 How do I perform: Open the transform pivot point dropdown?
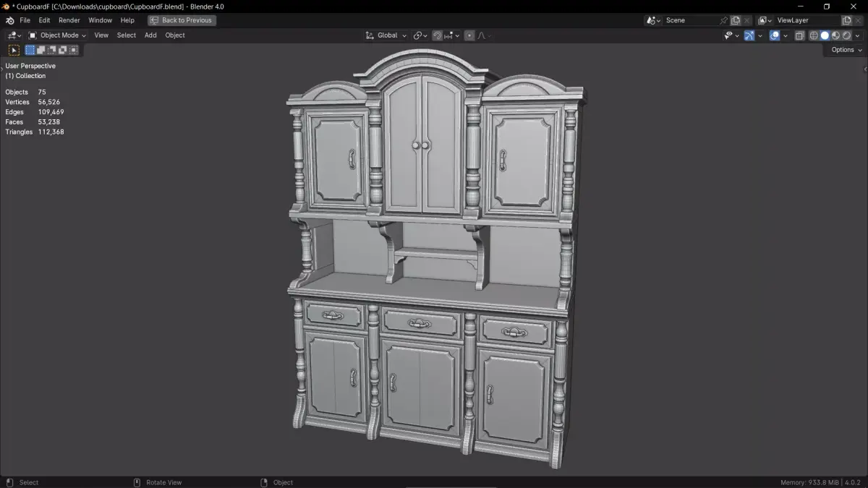420,35
